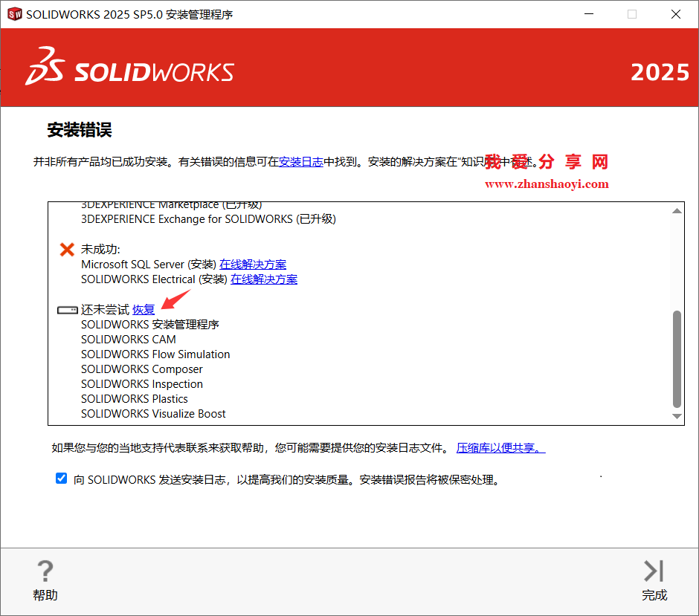
Task: Click the SOLIDWORKS title bar app icon
Action: click(x=15, y=14)
